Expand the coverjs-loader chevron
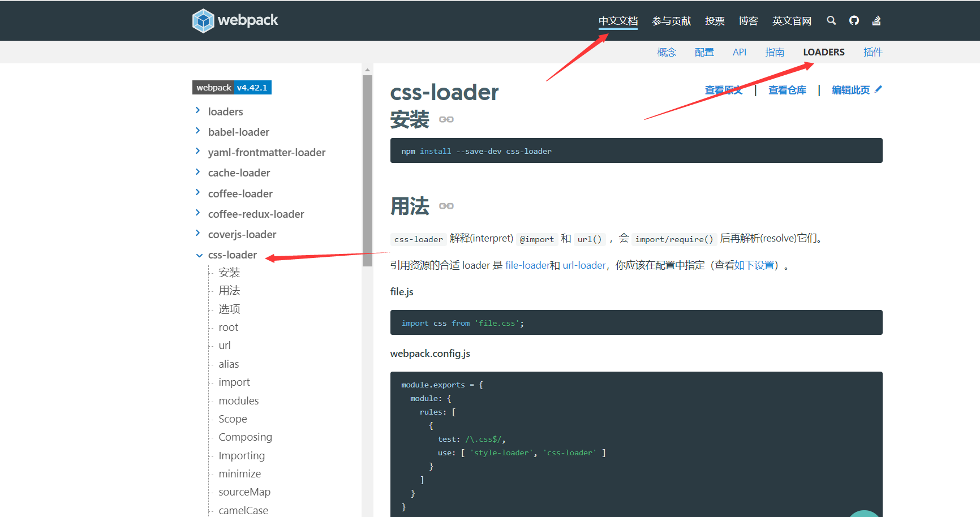 (197, 233)
